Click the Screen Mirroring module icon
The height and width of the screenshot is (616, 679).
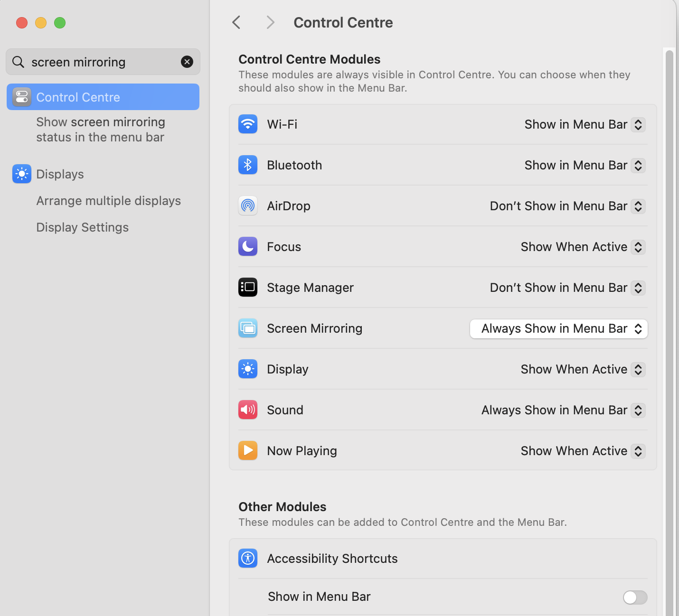click(x=248, y=328)
